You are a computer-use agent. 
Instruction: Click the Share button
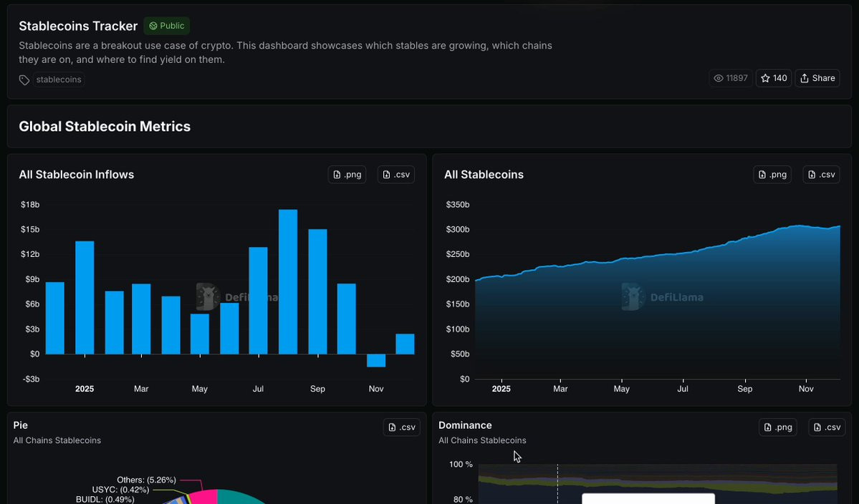(x=817, y=78)
